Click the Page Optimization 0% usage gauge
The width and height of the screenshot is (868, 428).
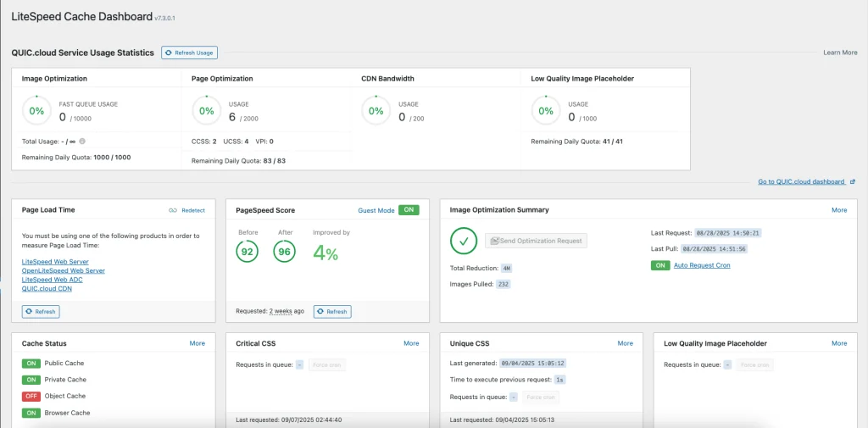click(207, 111)
